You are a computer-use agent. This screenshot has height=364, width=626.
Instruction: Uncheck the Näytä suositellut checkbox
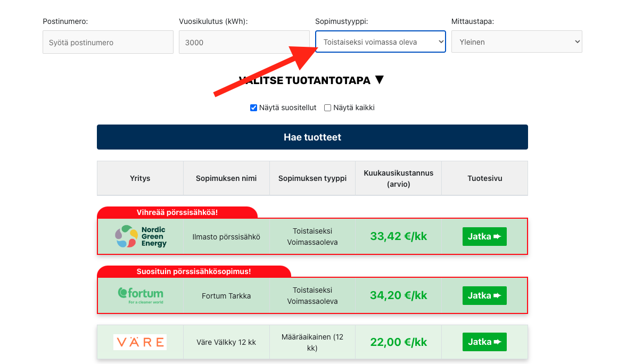253,107
